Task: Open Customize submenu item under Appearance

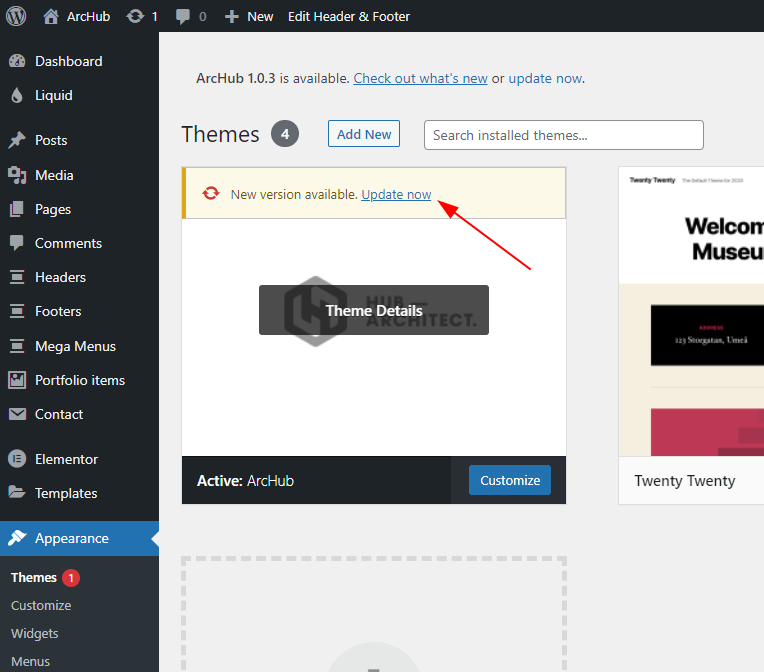Action: point(41,606)
